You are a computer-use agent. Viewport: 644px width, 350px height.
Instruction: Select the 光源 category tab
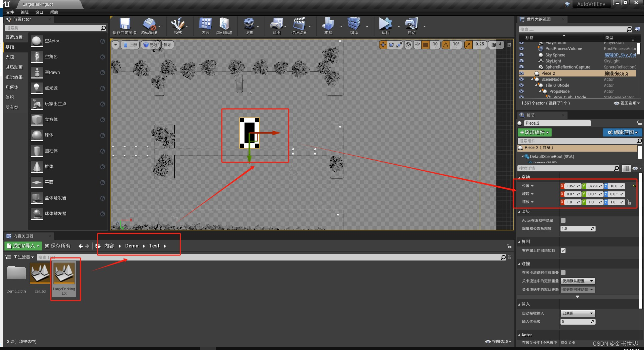pyautogui.click(x=10, y=57)
